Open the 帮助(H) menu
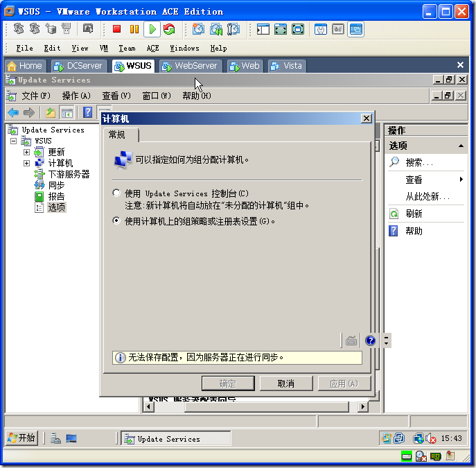 [x=196, y=96]
